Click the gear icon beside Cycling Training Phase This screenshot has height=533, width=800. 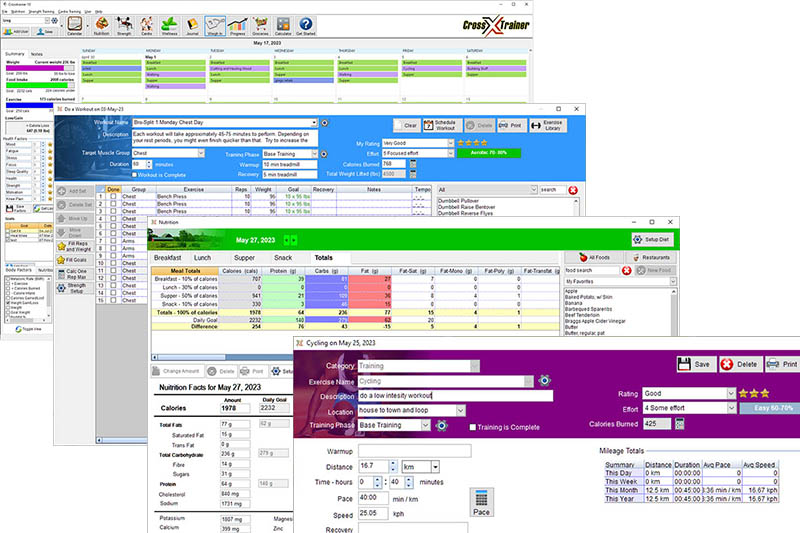[442, 425]
